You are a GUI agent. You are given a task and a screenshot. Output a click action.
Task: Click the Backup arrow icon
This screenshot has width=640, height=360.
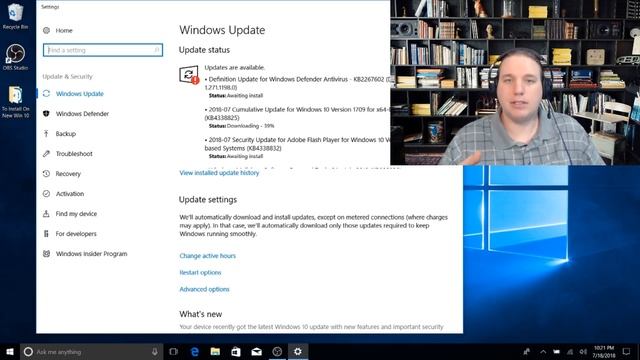tap(47, 133)
